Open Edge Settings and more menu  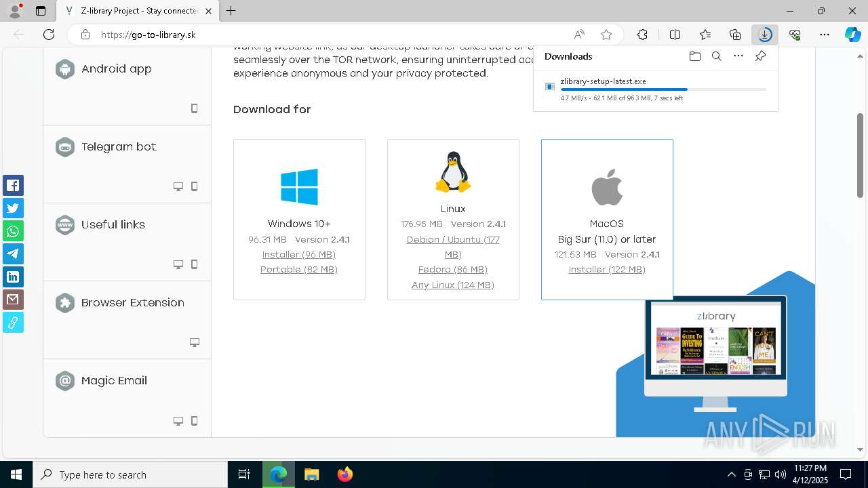[825, 35]
